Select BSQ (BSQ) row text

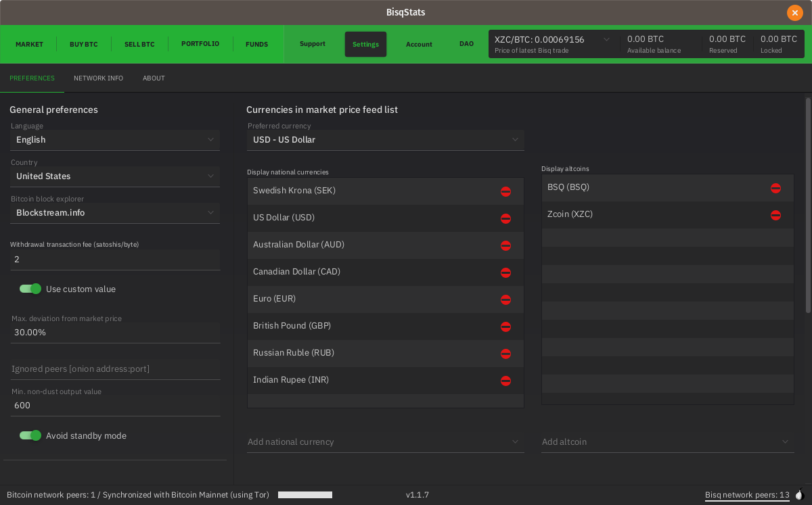(568, 187)
